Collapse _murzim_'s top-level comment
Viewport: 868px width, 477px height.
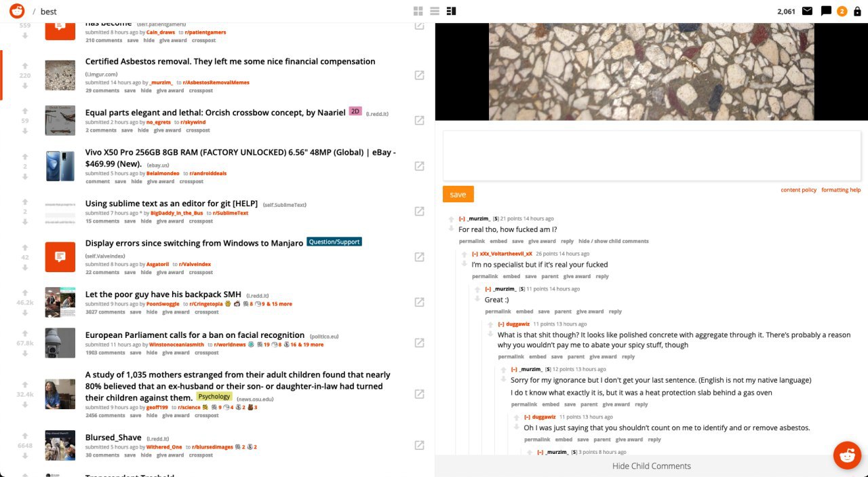pos(462,218)
